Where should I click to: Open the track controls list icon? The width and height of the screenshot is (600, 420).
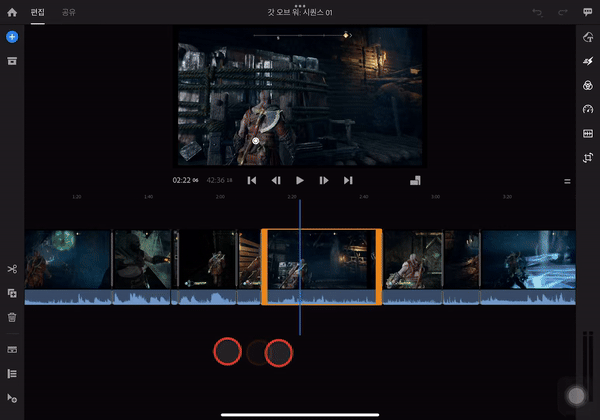[x=12, y=374]
